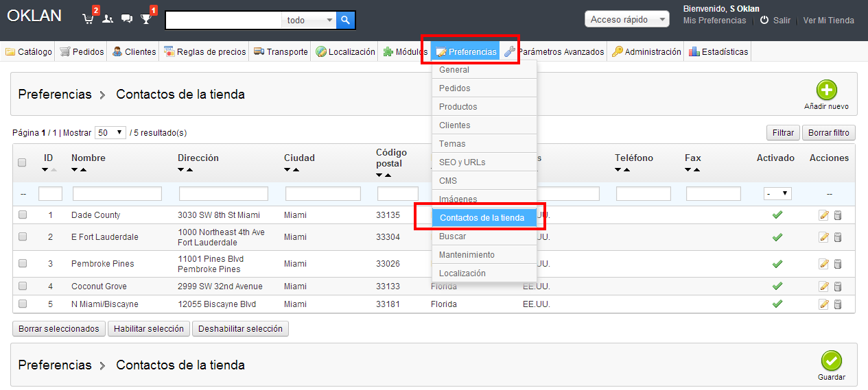Check the Dade County row checkbox
868x390 pixels.
click(x=23, y=215)
